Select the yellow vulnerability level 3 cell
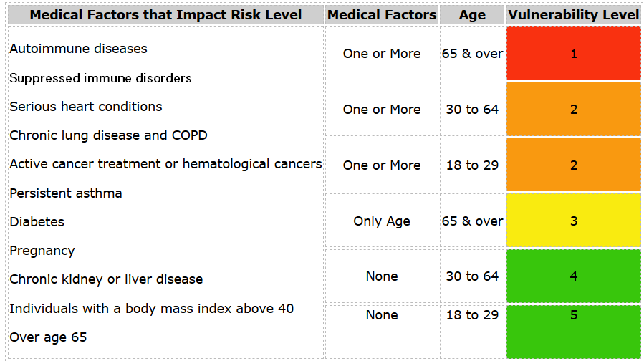Image resolution: width=644 pixels, height=361 pixels. click(x=573, y=221)
